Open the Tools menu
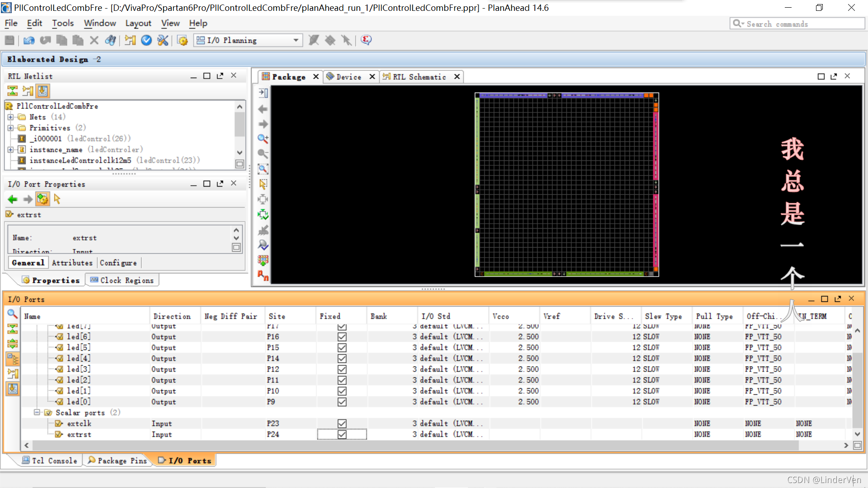 pyautogui.click(x=62, y=23)
